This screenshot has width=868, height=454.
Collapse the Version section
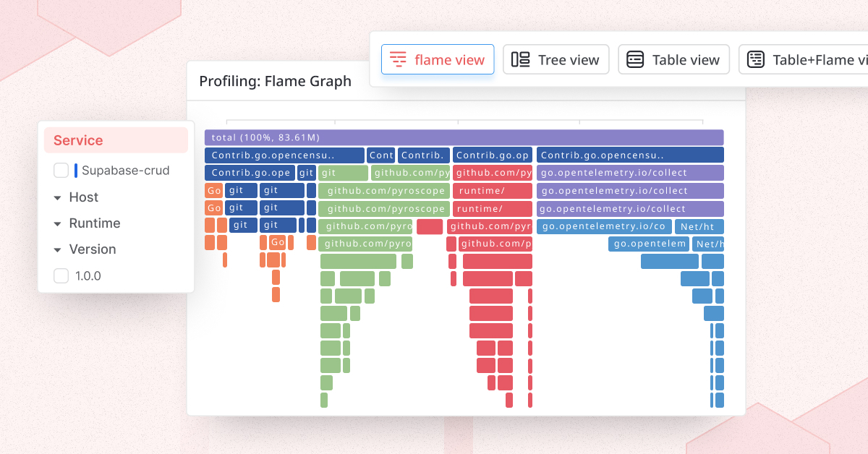point(59,249)
